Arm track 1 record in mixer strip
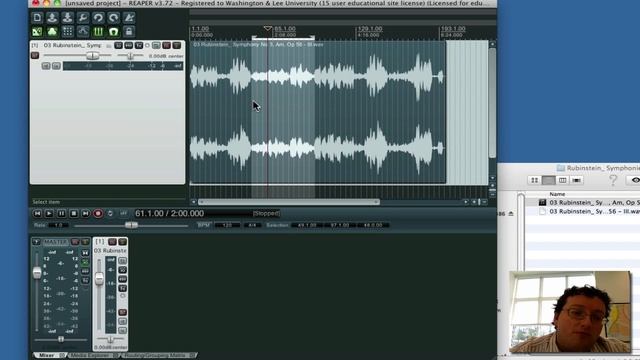This screenshot has width=640, height=360. tap(122, 312)
